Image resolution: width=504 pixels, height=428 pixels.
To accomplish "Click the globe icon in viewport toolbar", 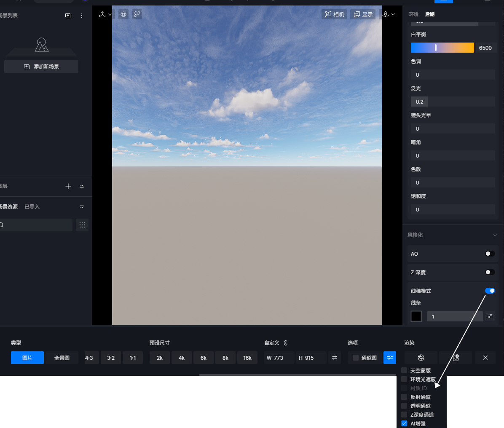I will click(123, 14).
